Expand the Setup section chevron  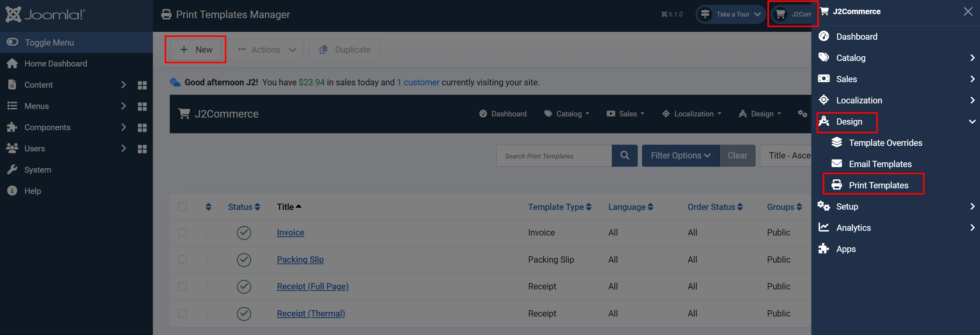(x=972, y=206)
